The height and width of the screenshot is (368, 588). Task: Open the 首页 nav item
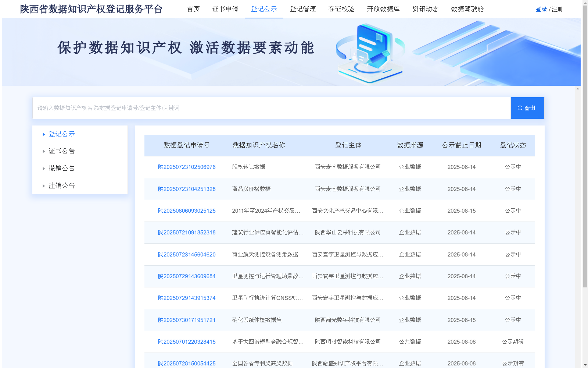point(193,9)
